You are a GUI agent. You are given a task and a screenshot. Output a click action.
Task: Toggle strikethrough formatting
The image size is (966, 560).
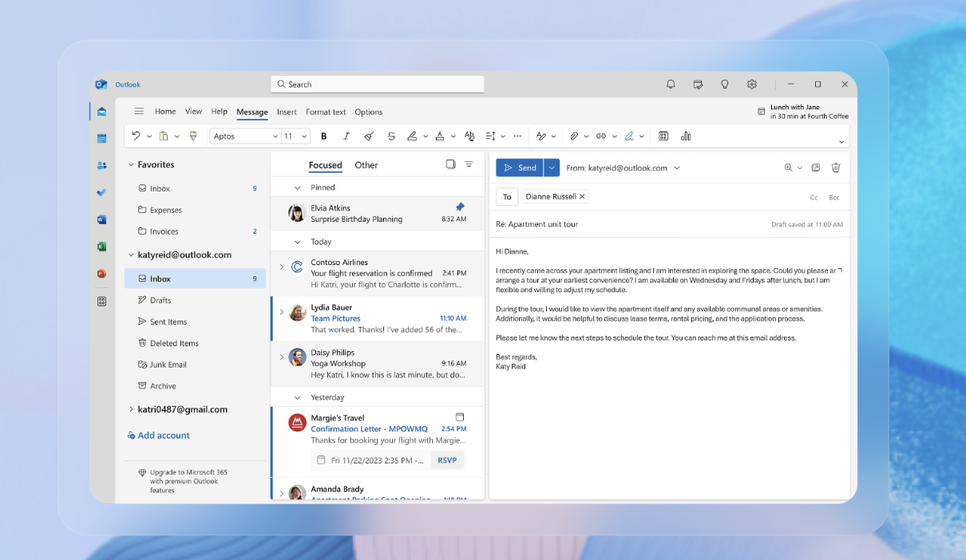coord(391,136)
